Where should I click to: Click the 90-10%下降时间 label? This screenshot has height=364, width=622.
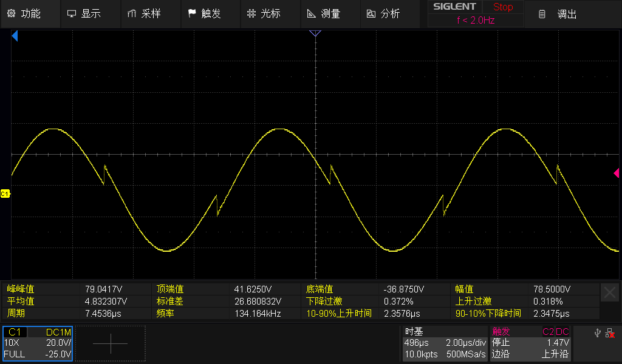[488, 313]
